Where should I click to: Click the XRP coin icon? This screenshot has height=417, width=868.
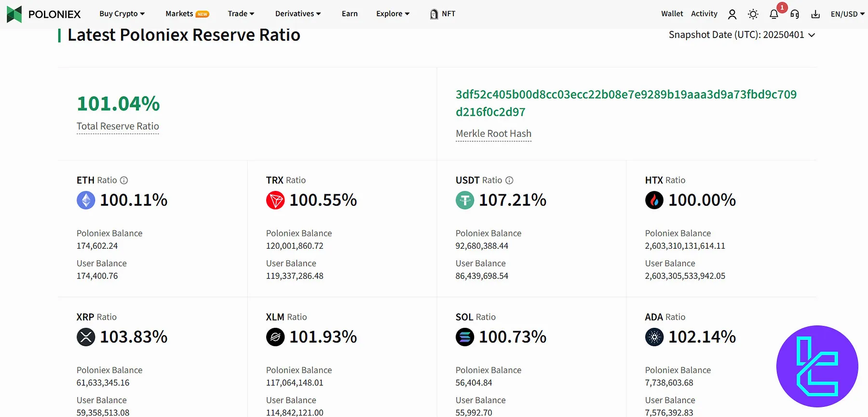tap(86, 337)
